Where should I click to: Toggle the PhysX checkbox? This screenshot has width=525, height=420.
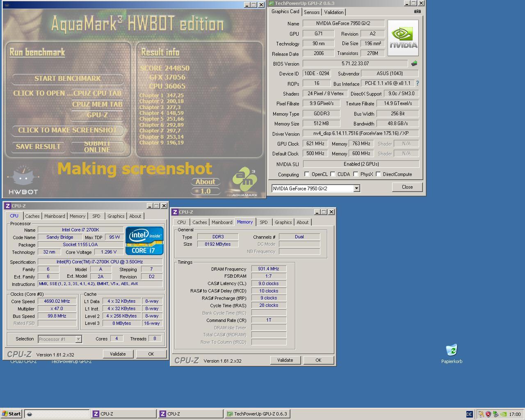(356, 174)
